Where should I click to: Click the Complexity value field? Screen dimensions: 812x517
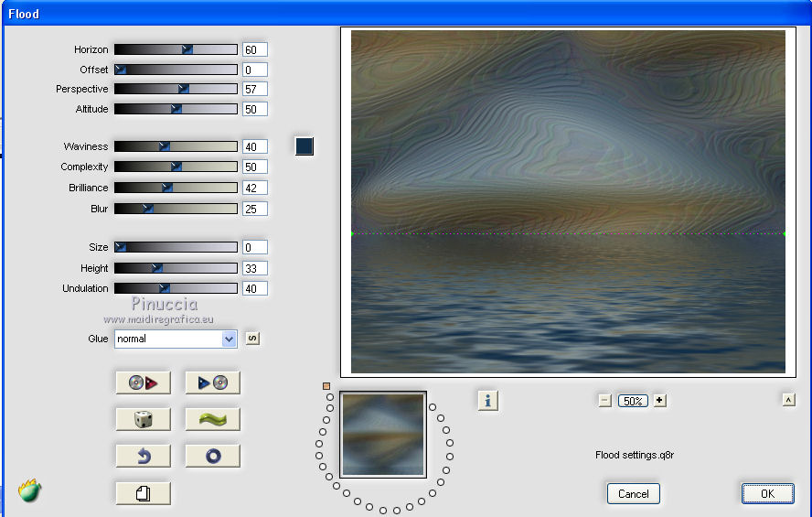pyautogui.click(x=255, y=167)
